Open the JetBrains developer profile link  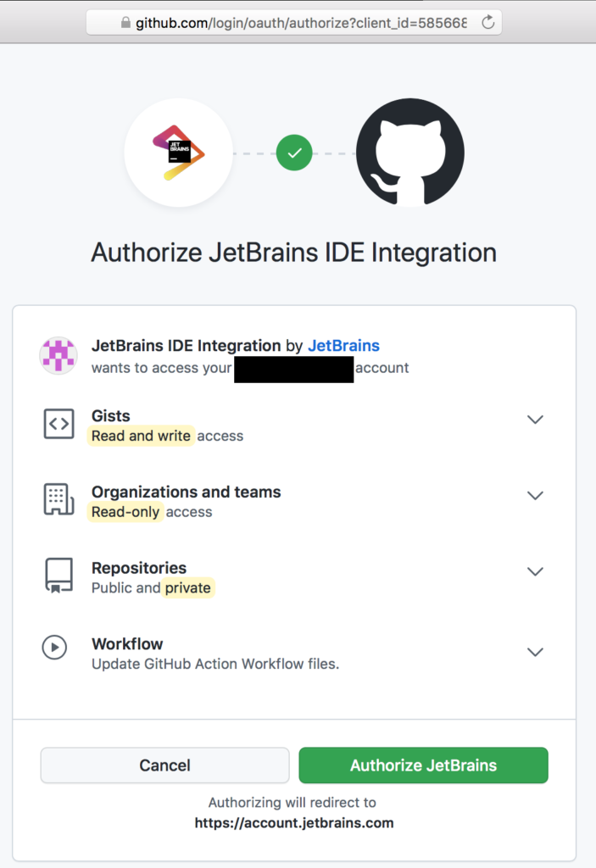click(343, 346)
